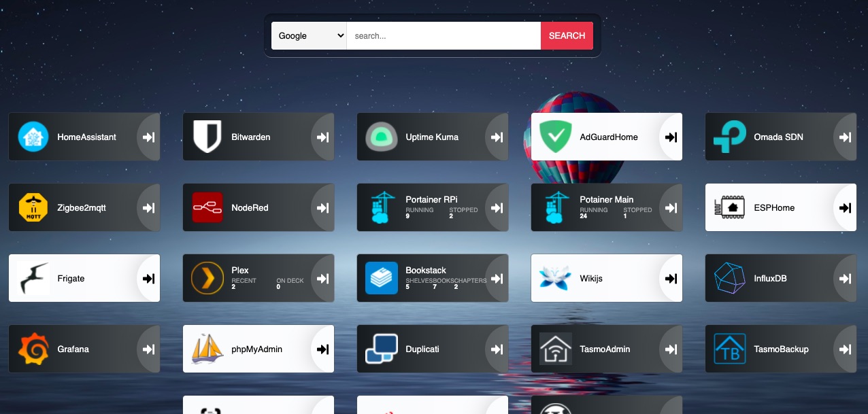Screen dimensions: 868x414
Task: Select the AdGuardHome checkmark shield icon
Action: (x=556, y=137)
